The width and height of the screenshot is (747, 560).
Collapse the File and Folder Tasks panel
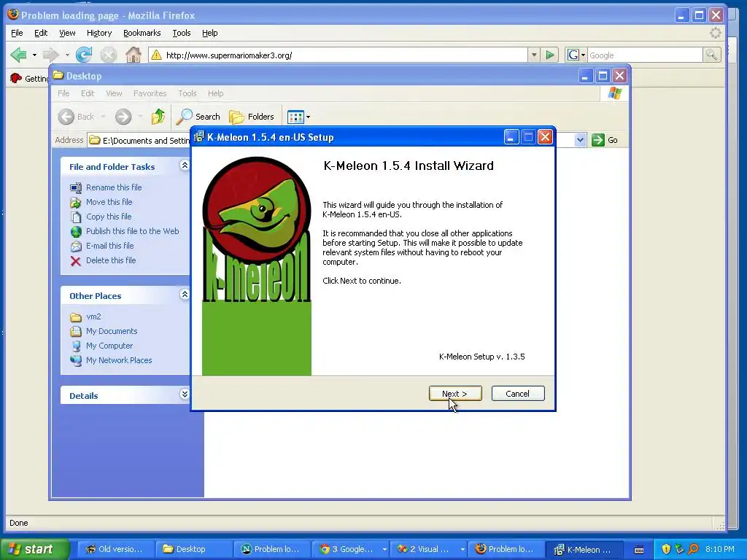point(185,166)
